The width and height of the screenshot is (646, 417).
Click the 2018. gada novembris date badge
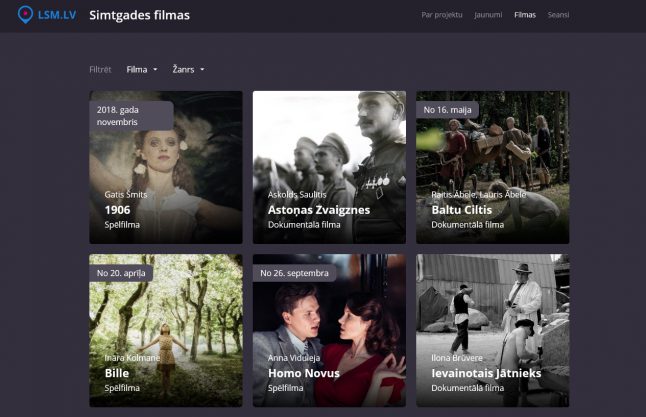pos(131,115)
